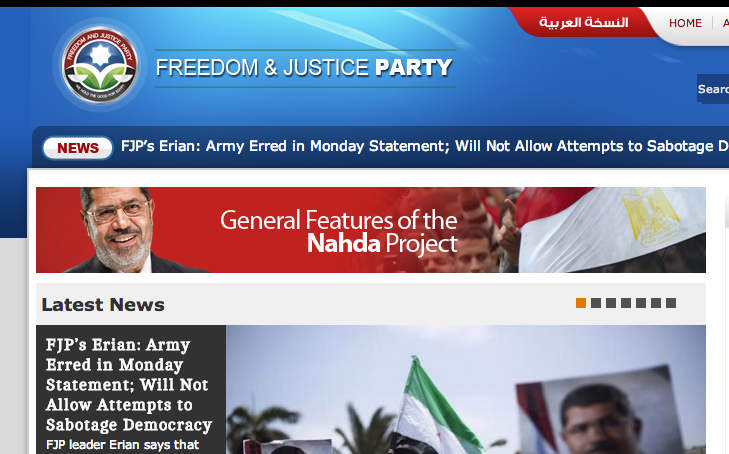The image size is (729, 454).
Task: Open the HOME menu item
Action: click(x=685, y=23)
